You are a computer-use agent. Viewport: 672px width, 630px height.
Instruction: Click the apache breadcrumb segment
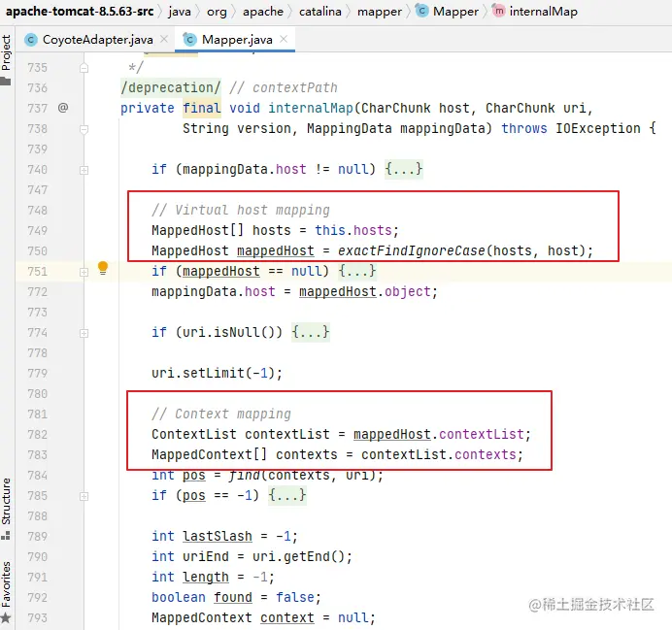(x=263, y=12)
